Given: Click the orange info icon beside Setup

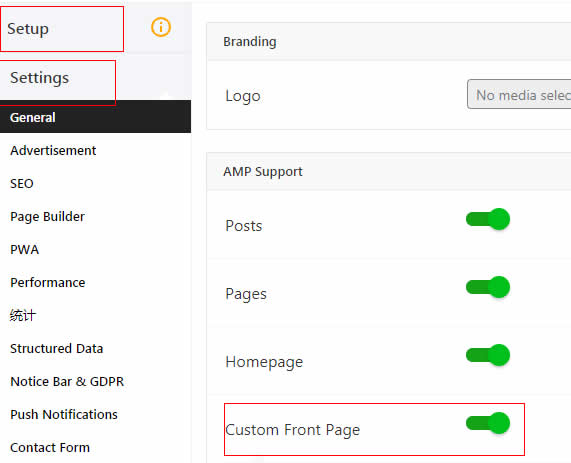Looking at the screenshot, I should click(x=161, y=27).
